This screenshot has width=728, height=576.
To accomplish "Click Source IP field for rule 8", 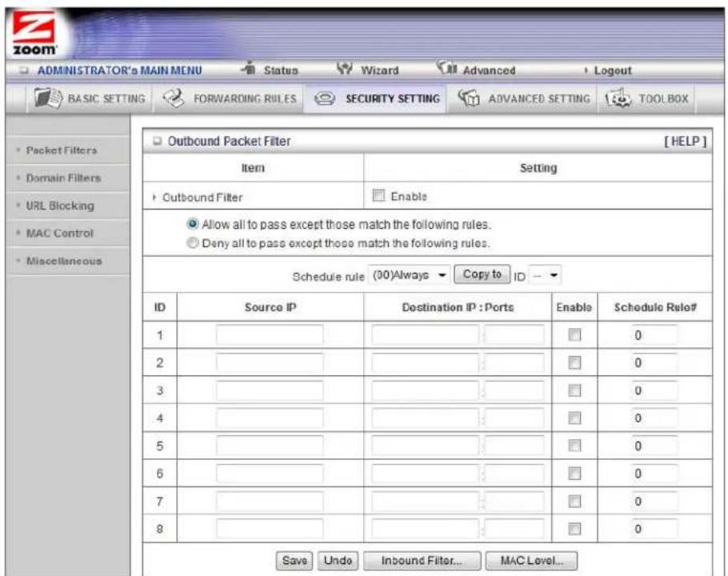I will (270, 529).
